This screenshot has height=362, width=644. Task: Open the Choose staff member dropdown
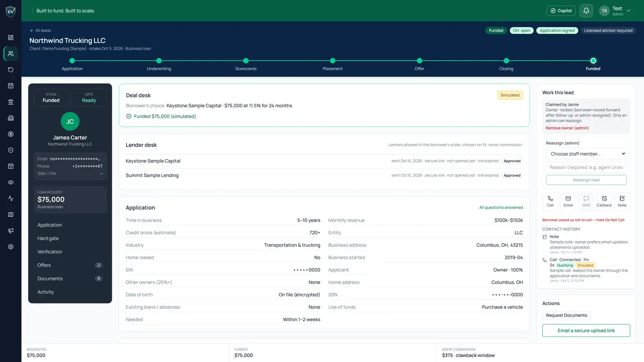(x=586, y=154)
